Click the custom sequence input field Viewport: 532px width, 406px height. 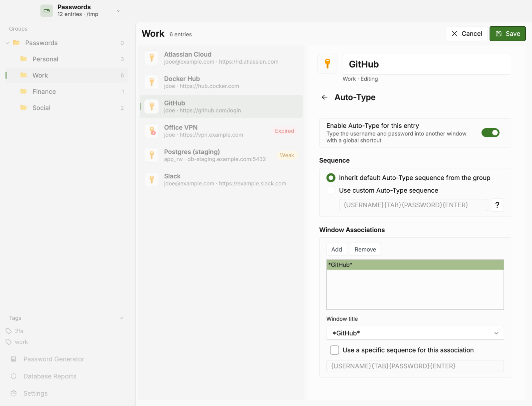point(413,205)
